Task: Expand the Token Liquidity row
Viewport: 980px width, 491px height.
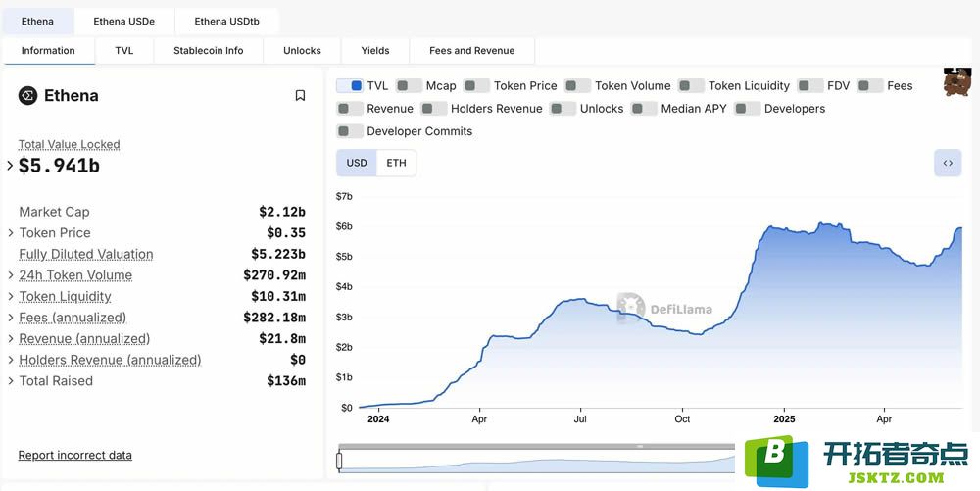Action: (x=11, y=296)
